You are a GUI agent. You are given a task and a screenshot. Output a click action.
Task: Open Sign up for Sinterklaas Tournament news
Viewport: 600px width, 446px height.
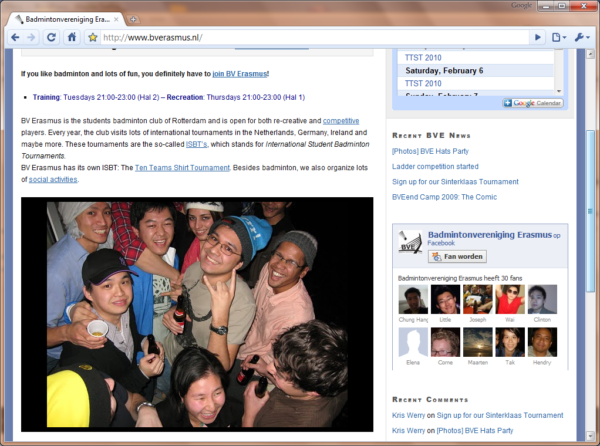tap(455, 182)
